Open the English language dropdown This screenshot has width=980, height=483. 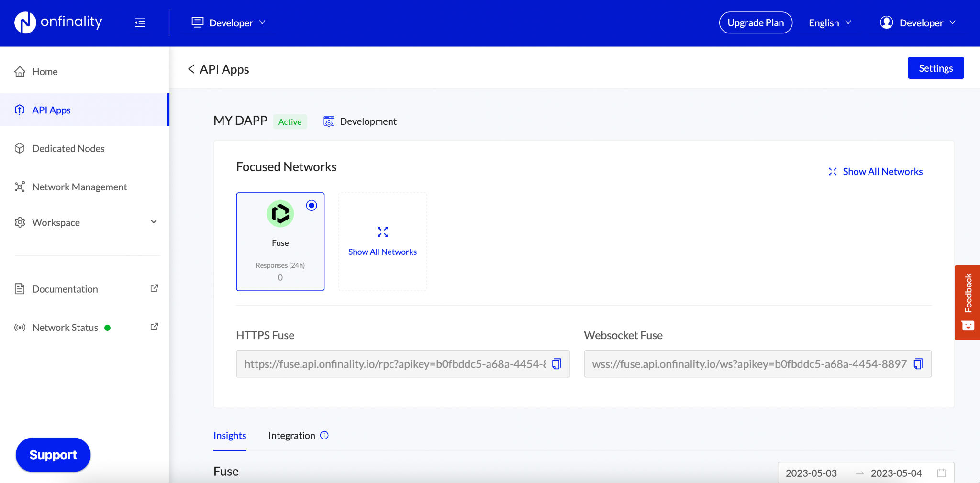click(830, 22)
